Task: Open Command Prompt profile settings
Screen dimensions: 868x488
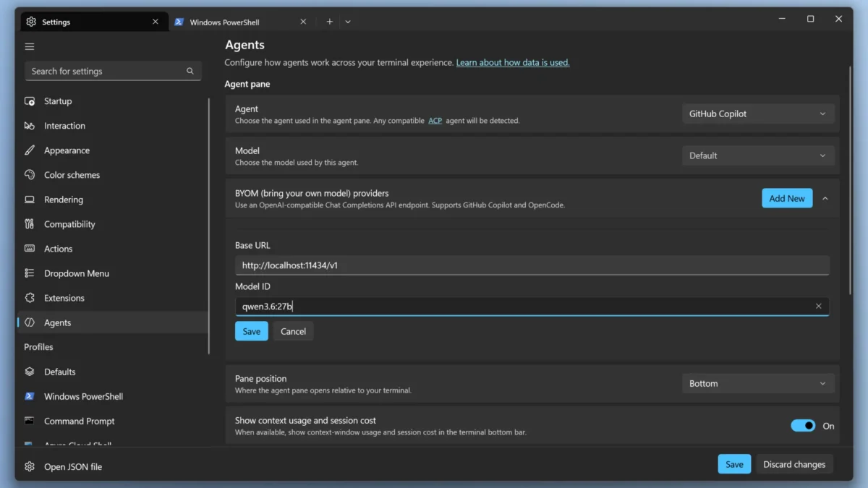Action: [x=113, y=421]
